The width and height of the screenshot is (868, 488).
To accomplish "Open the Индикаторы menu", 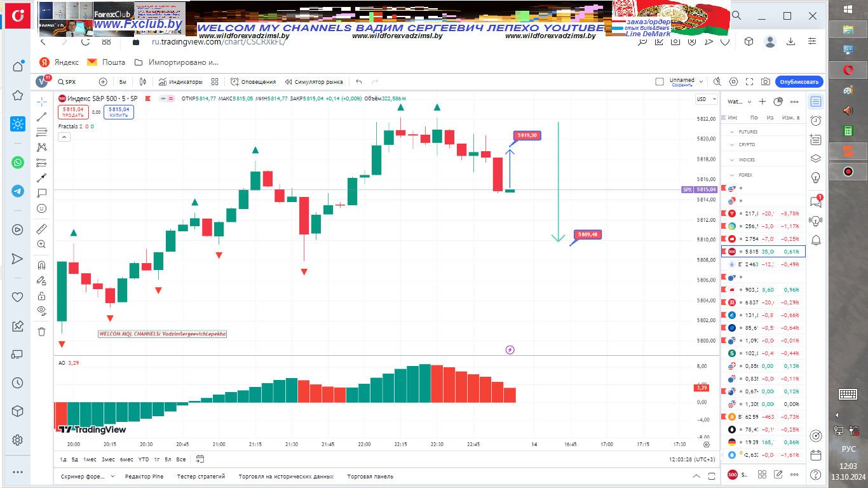I will click(180, 82).
